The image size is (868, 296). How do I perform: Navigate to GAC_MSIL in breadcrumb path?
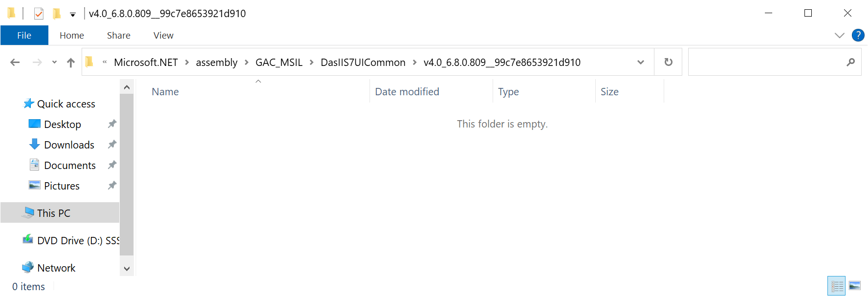point(279,62)
